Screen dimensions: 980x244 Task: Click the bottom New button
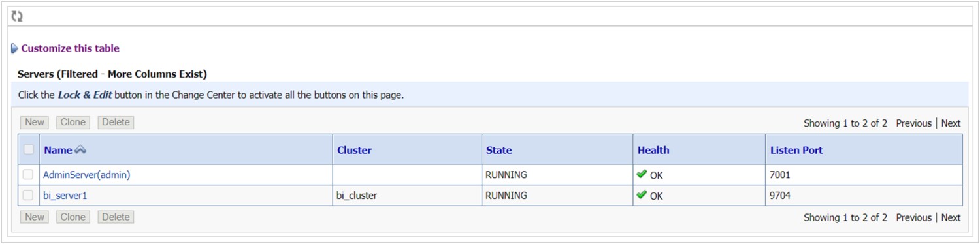[x=35, y=217]
